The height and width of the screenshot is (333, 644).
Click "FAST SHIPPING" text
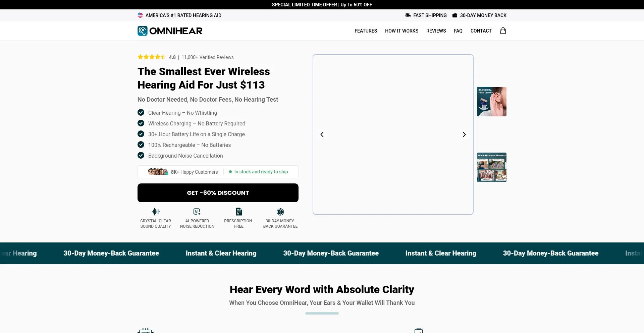point(430,15)
